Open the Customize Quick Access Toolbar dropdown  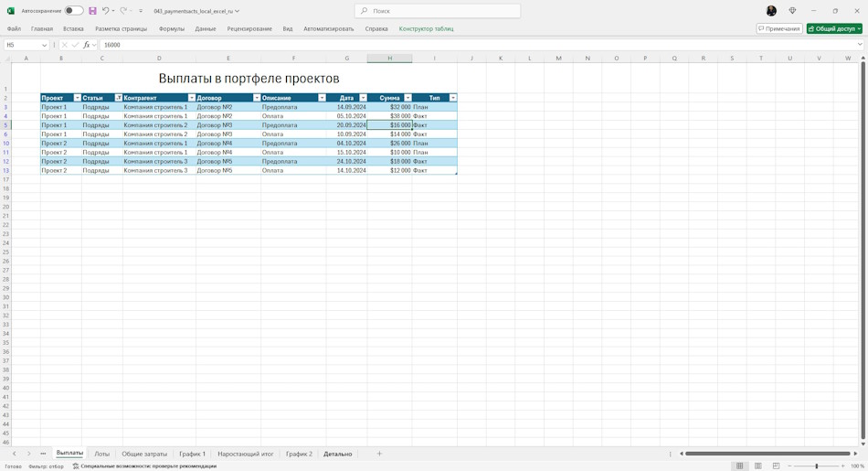coord(141,11)
